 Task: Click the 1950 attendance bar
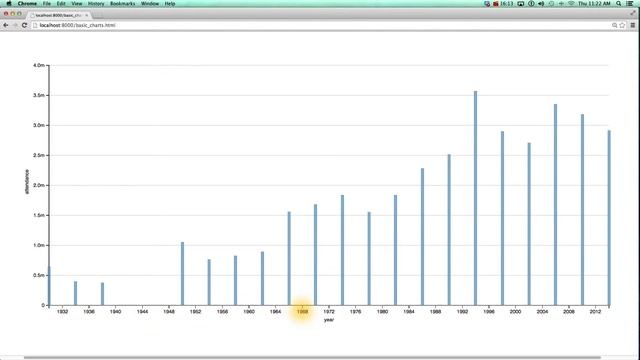pyautogui.click(x=182, y=273)
